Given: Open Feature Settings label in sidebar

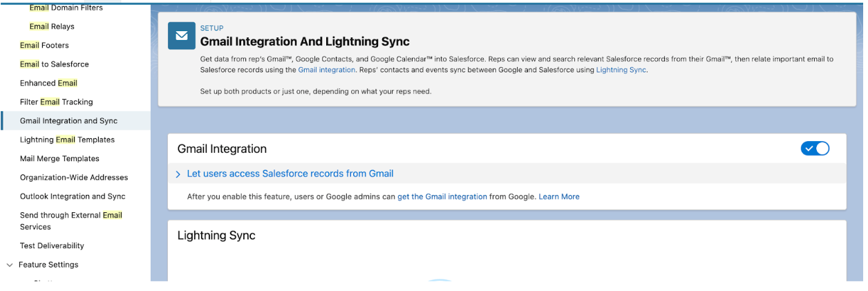Looking at the screenshot, I should click(48, 265).
